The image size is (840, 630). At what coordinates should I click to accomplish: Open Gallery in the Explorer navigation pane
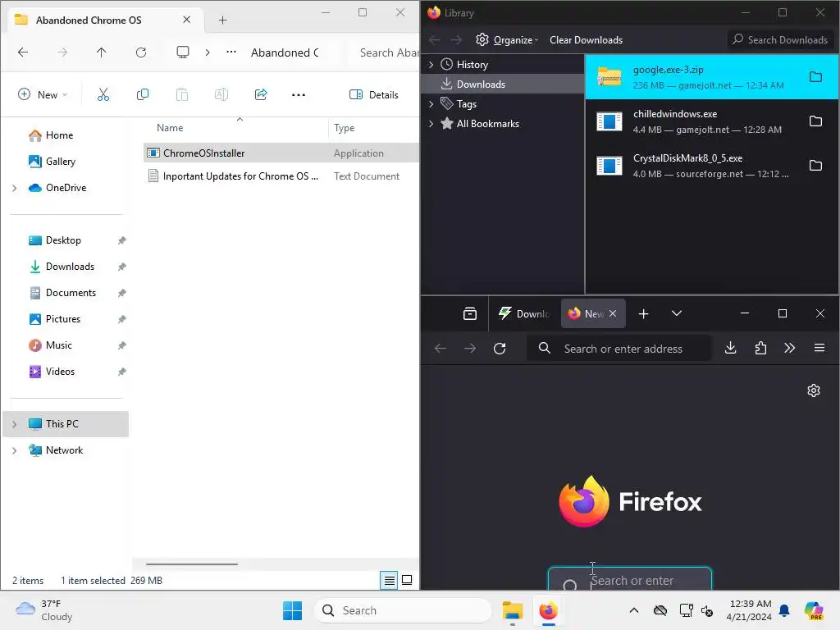tap(60, 162)
